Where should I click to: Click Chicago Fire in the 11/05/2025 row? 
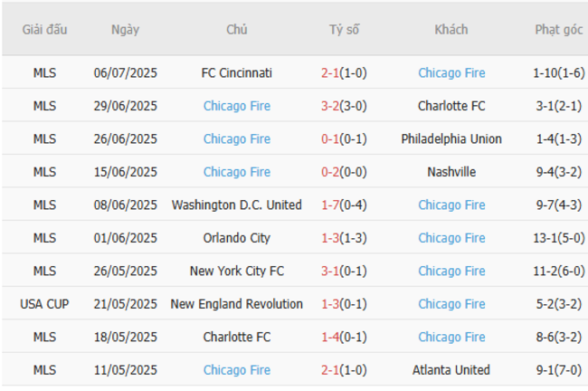[236, 370]
